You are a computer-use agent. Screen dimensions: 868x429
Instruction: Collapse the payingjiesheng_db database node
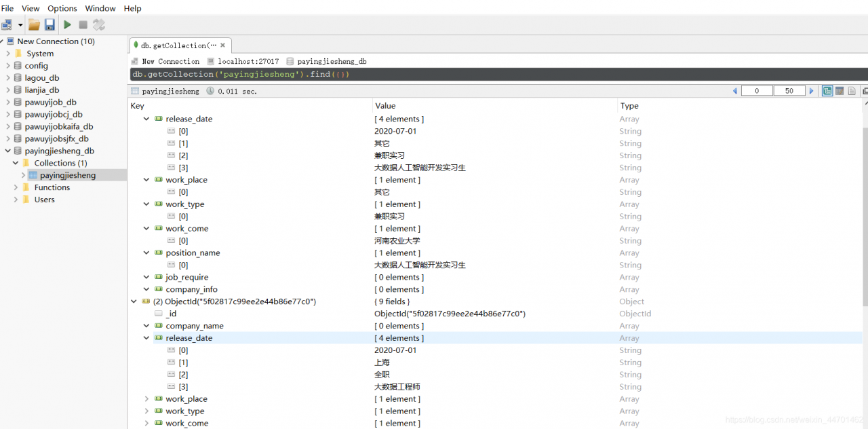(8, 151)
